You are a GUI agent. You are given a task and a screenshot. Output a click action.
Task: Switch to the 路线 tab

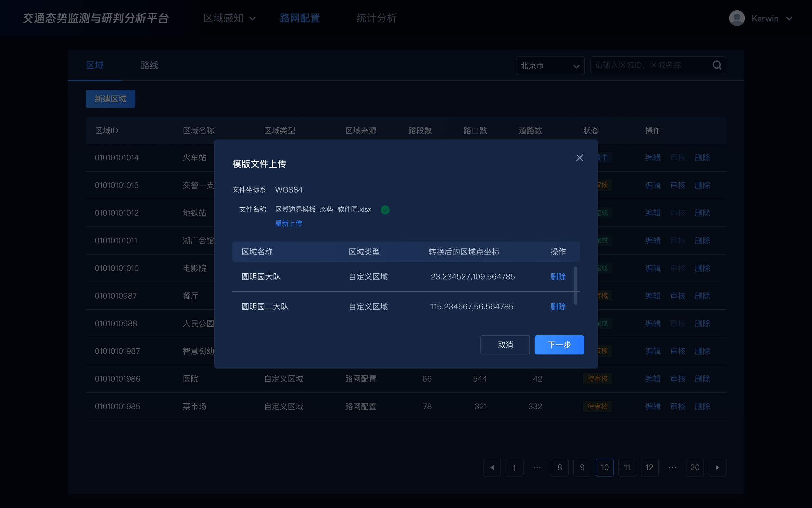[x=149, y=65]
